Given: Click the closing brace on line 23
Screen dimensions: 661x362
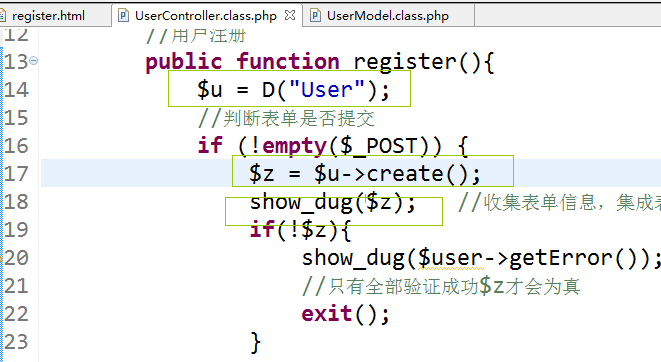Looking at the screenshot, I should [x=255, y=342].
